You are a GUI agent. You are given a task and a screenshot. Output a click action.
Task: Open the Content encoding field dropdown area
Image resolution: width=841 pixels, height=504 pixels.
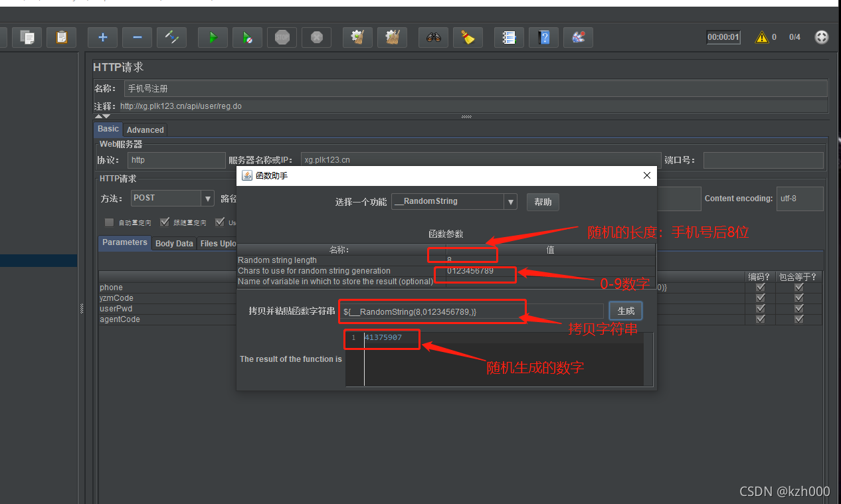(x=800, y=198)
